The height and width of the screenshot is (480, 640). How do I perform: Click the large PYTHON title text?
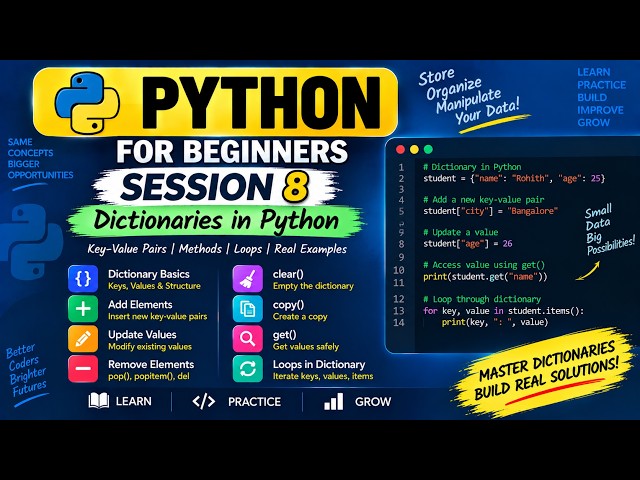click(x=261, y=103)
